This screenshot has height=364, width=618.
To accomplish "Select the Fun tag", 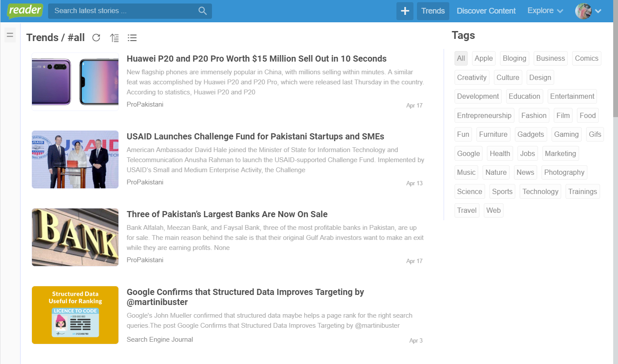I will [463, 134].
